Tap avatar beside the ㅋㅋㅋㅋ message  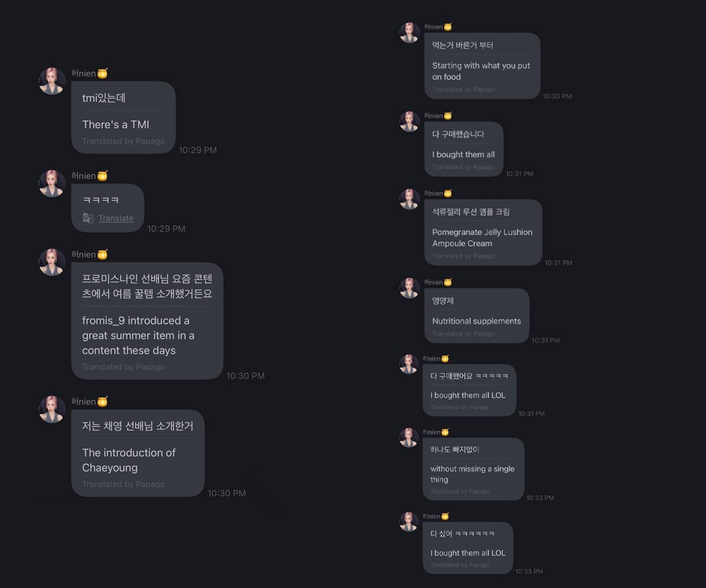[x=52, y=183]
